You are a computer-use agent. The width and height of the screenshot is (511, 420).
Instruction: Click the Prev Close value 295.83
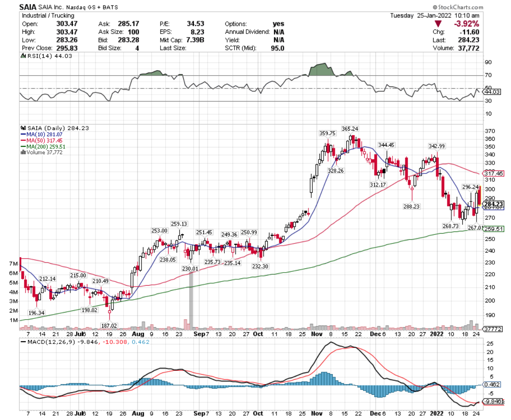(x=66, y=48)
